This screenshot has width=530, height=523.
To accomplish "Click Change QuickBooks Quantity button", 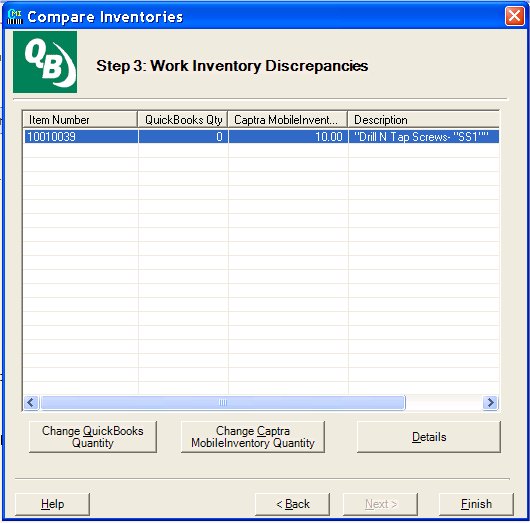I will pyautogui.click(x=93, y=437).
